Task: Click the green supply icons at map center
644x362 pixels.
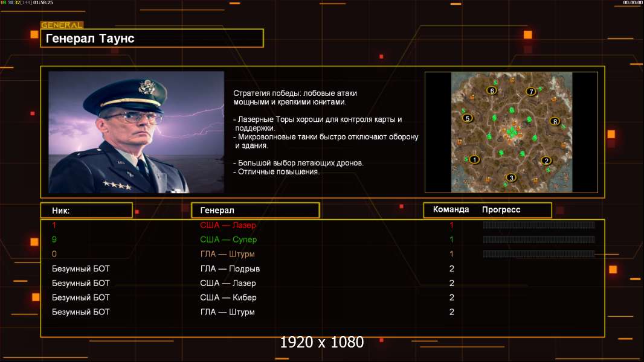Action: [511, 132]
